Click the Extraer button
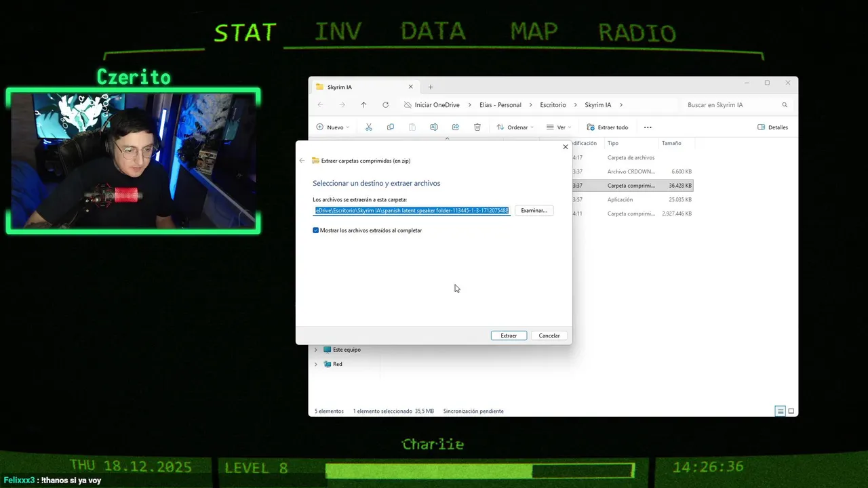This screenshot has width=868, height=488. click(509, 335)
